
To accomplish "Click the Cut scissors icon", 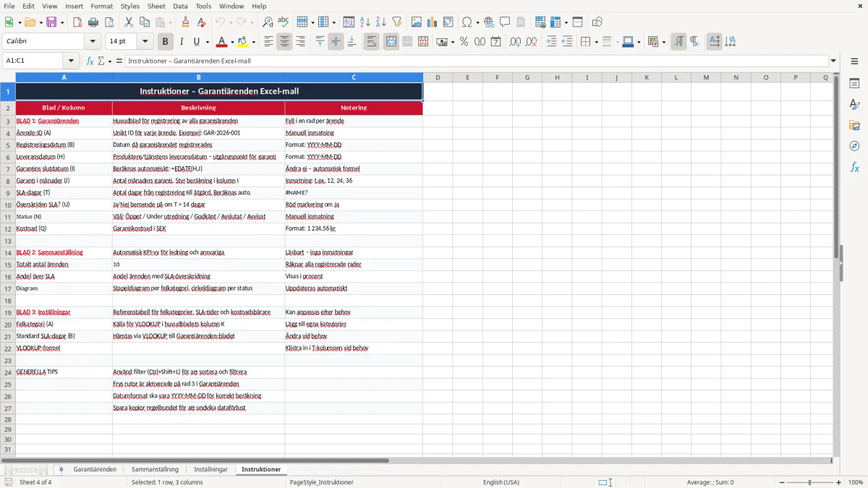I will [129, 22].
